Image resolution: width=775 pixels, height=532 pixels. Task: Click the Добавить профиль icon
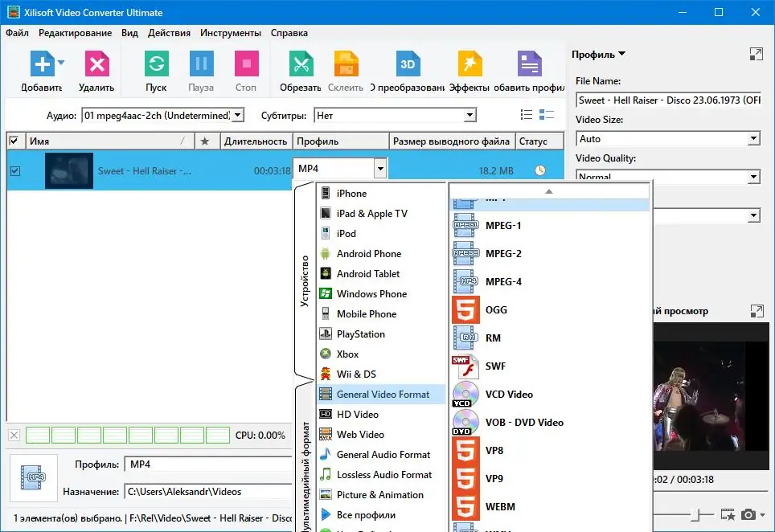[x=529, y=63]
